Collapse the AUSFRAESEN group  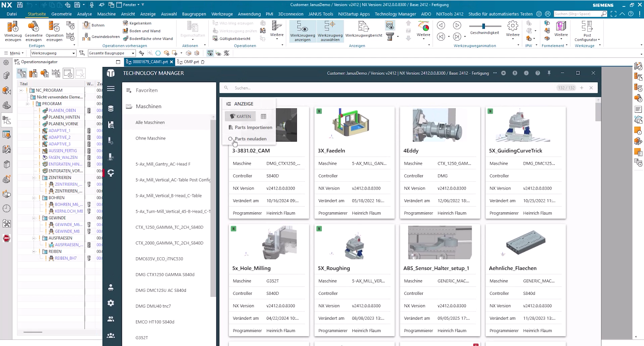[x=34, y=238]
